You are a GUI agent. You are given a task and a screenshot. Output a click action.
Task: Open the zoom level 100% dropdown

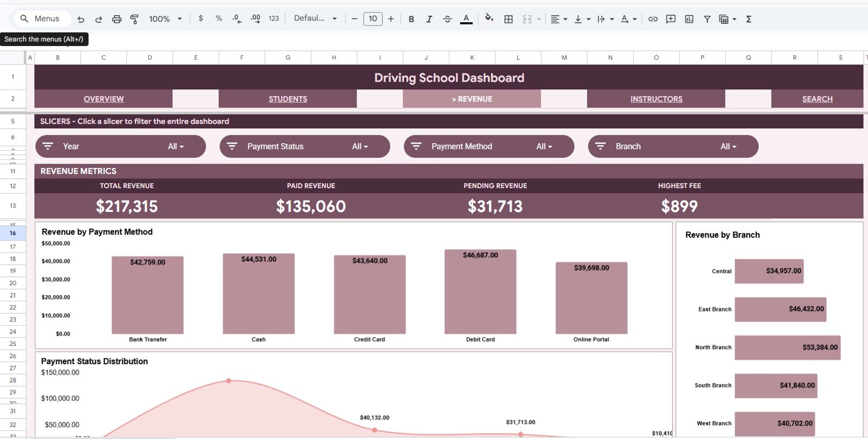(x=165, y=19)
